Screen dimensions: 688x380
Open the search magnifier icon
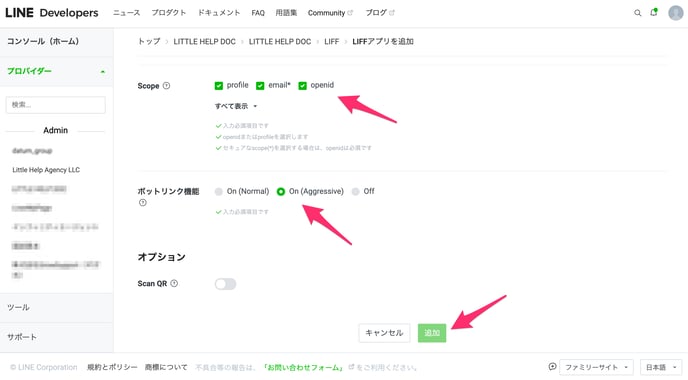(x=638, y=13)
